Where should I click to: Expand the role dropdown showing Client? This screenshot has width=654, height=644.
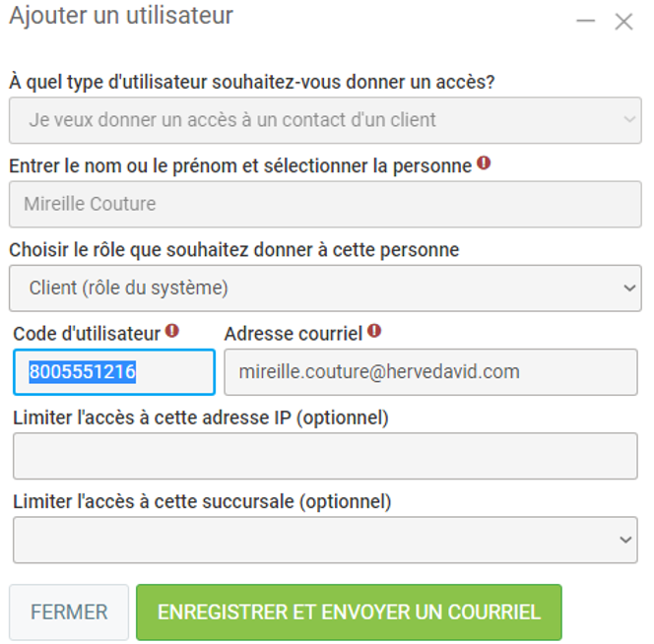[x=325, y=288]
